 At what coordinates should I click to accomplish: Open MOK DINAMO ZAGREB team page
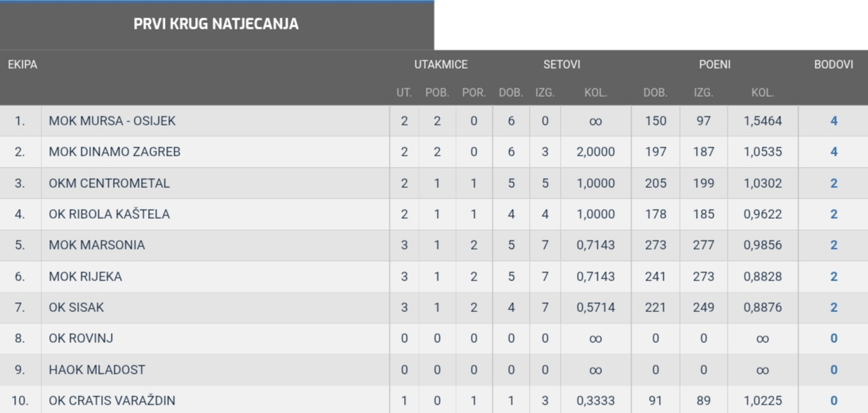[114, 151]
